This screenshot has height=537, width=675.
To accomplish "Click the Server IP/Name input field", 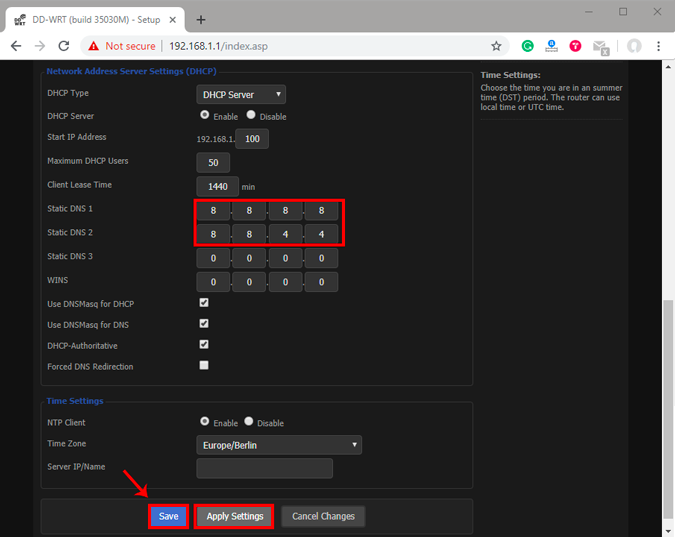I will coord(264,468).
